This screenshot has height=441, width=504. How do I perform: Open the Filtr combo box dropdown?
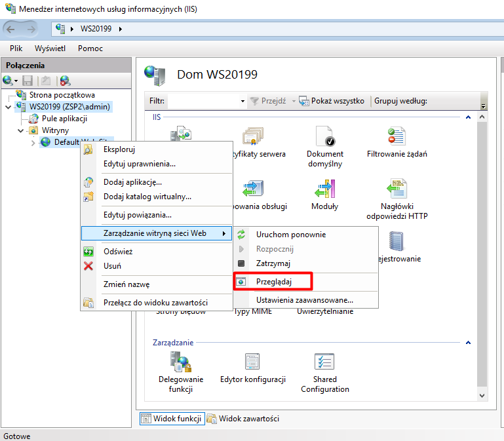pos(242,101)
